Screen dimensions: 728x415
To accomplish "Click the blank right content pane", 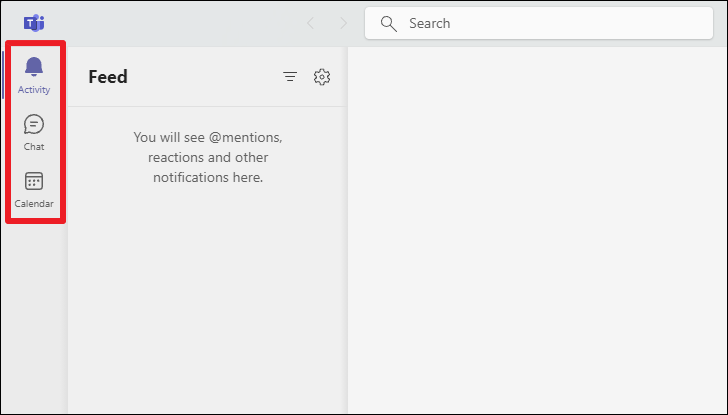I will 537,230.
